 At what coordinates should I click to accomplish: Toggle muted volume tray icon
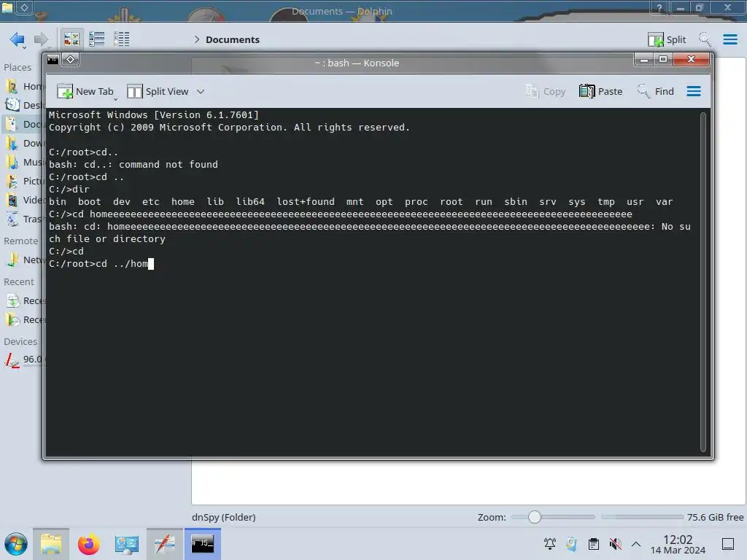pyautogui.click(x=615, y=544)
